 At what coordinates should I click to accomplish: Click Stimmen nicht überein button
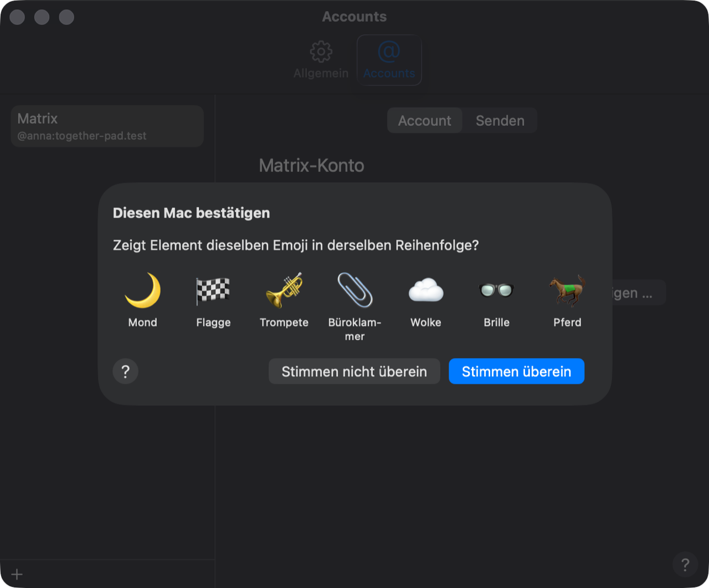point(354,371)
